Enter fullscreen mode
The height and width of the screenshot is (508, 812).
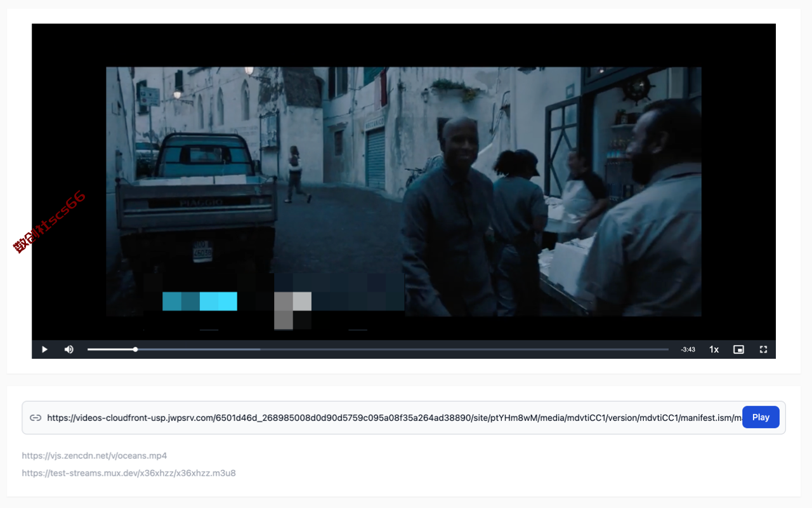tap(764, 349)
